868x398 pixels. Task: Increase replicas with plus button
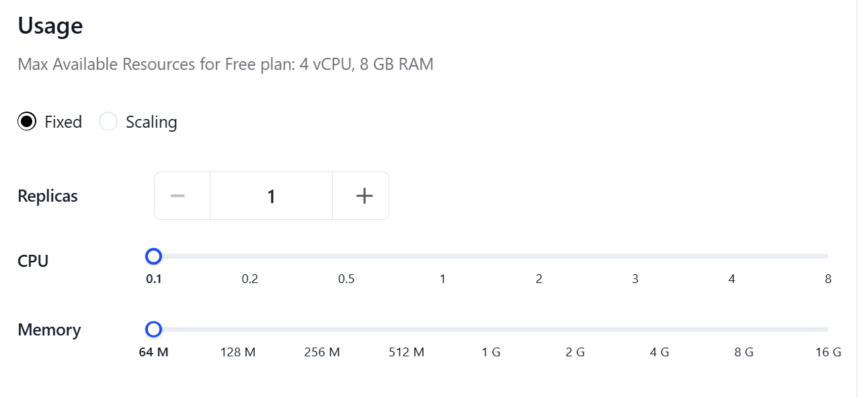click(x=364, y=196)
